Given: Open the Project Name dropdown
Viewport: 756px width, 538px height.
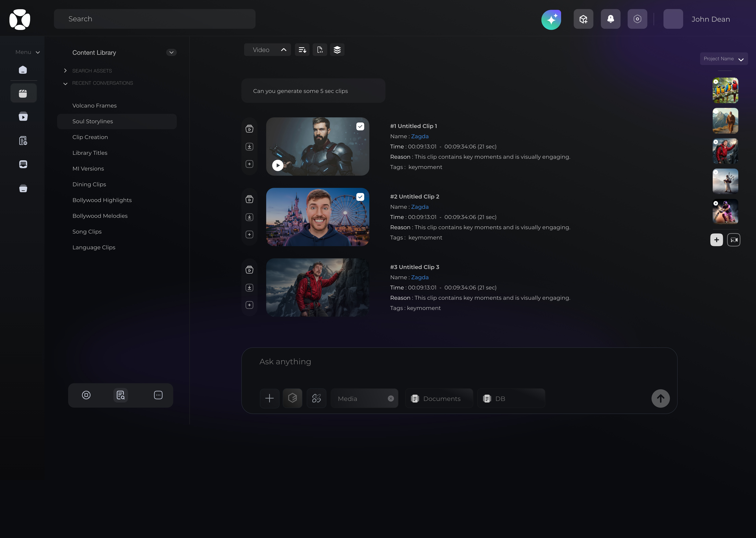Looking at the screenshot, I should (724, 59).
